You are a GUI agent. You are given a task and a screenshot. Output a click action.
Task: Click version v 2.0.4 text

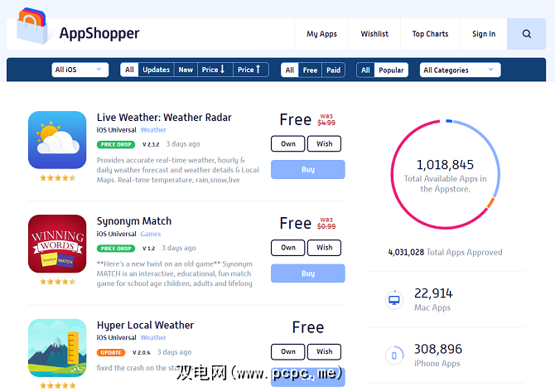tap(141, 352)
